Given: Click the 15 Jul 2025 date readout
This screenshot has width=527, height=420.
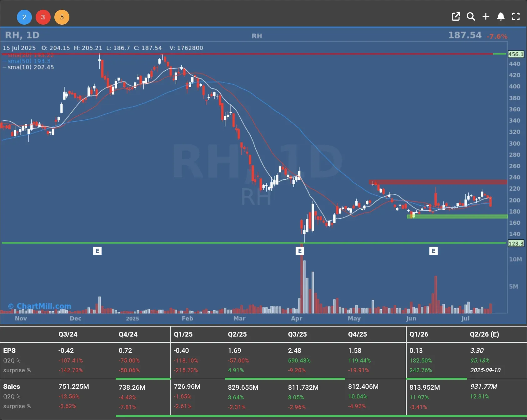Looking at the screenshot, I should (x=19, y=48).
